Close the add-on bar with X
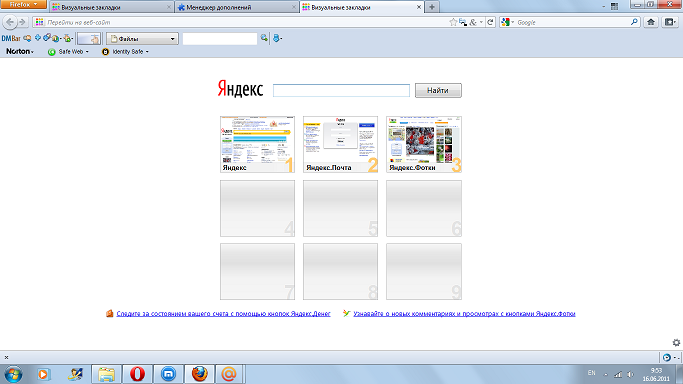 (6, 357)
